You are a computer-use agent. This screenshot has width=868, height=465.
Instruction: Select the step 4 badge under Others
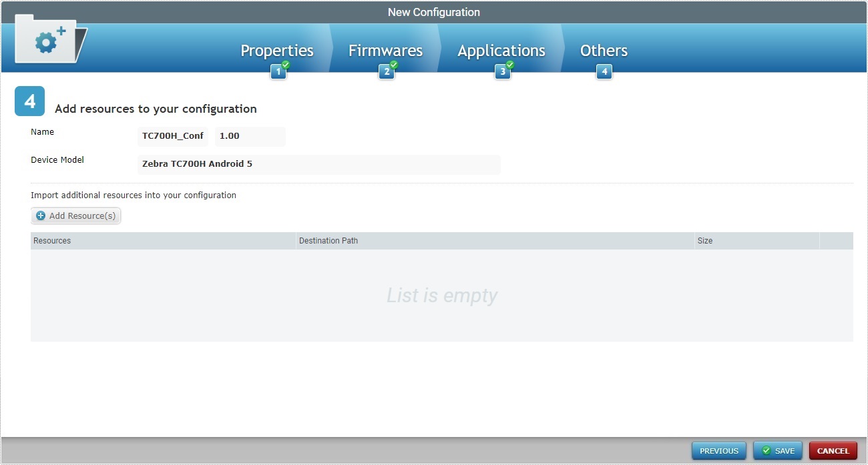[x=604, y=71]
